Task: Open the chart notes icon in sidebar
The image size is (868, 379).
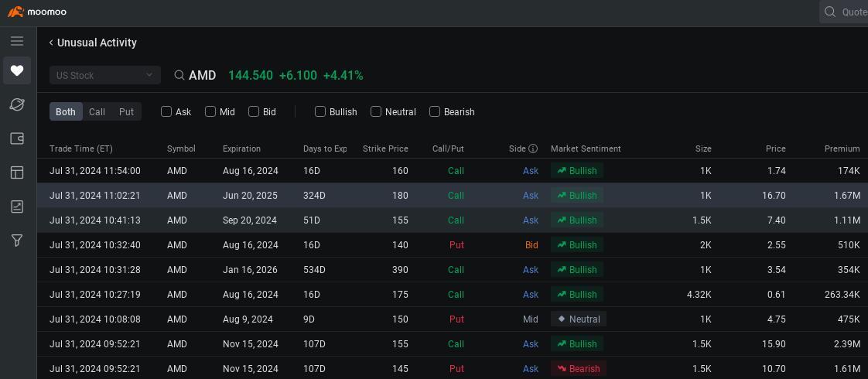Action: click(17, 207)
